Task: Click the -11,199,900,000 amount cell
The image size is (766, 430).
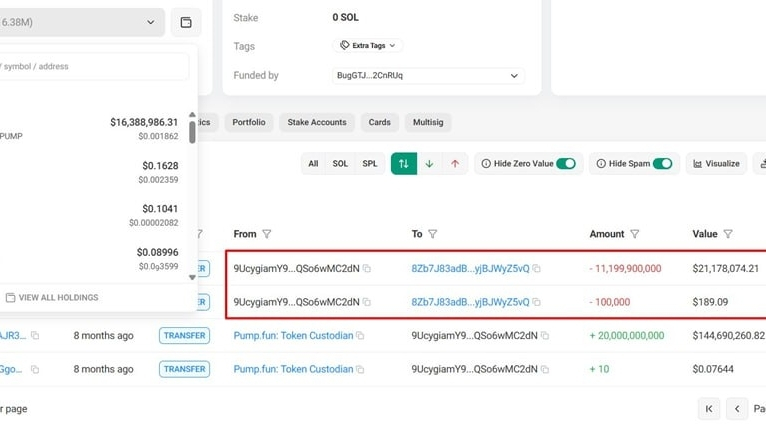Action: pyautogui.click(x=625, y=268)
